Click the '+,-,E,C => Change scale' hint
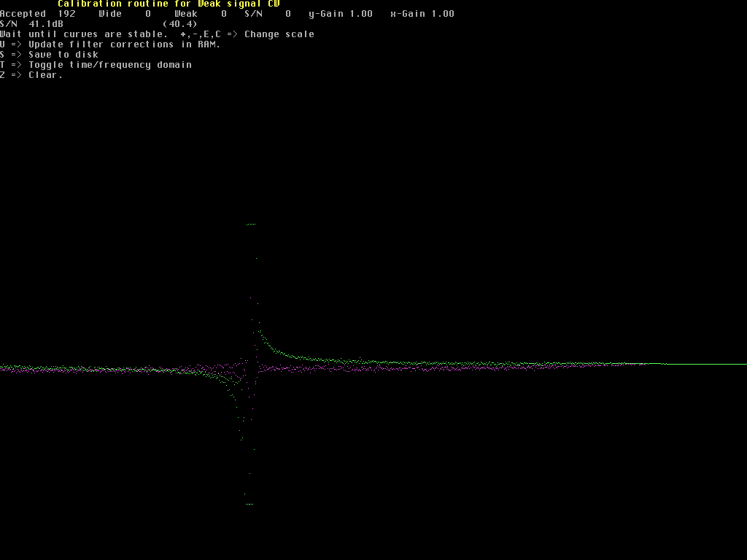The height and width of the screenshot is (560, 747). point(247,34)
